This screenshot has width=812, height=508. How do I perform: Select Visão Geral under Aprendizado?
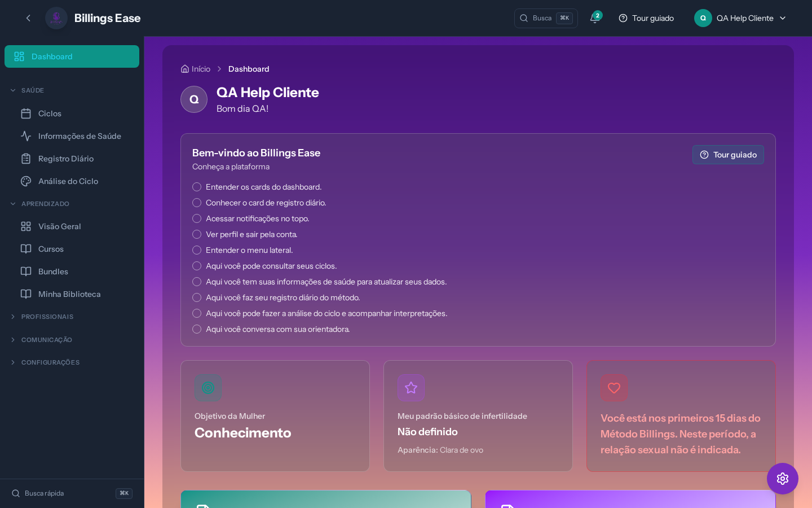(x=59, y=226)
